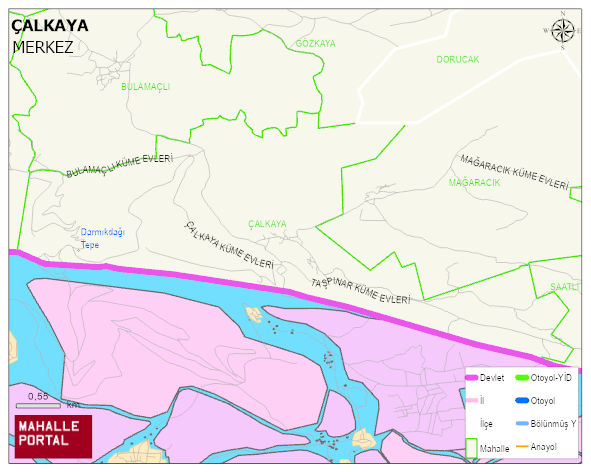Click the Anayol legend text
Screen dimensions: 591x472
(x=544, y=447)
